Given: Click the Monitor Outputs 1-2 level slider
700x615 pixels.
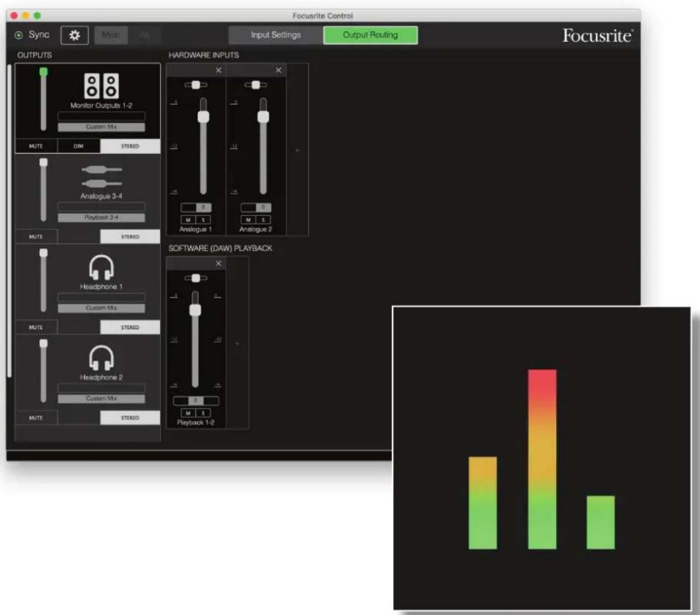Looking at the screenshot, I should pos(43,99).
